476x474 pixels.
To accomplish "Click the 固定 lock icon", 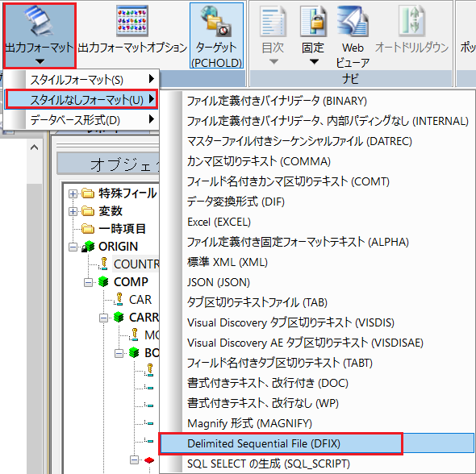I will (314, 21).
